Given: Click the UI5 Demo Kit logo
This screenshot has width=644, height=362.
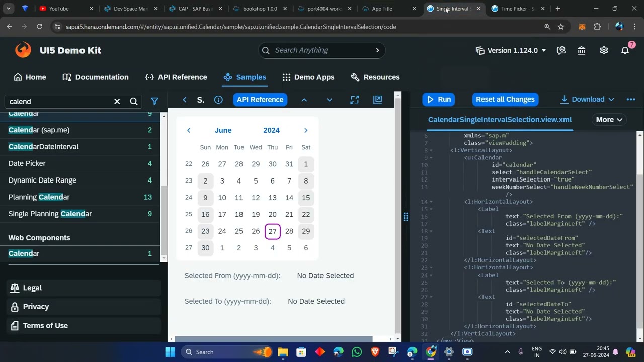Looking at the screenshot, I should (x=23, y=50).
